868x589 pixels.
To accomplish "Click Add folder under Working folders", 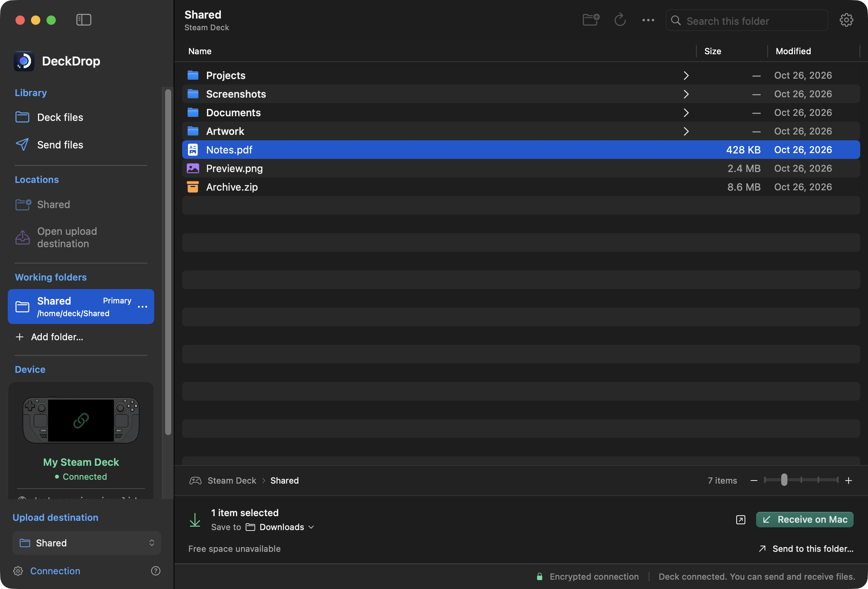I will (x=49, y=337).
